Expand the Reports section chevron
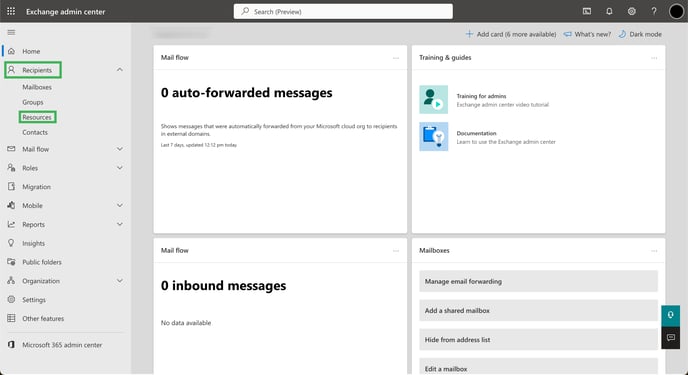Screen dimensions: 688x375 click(x=119, y=224)
